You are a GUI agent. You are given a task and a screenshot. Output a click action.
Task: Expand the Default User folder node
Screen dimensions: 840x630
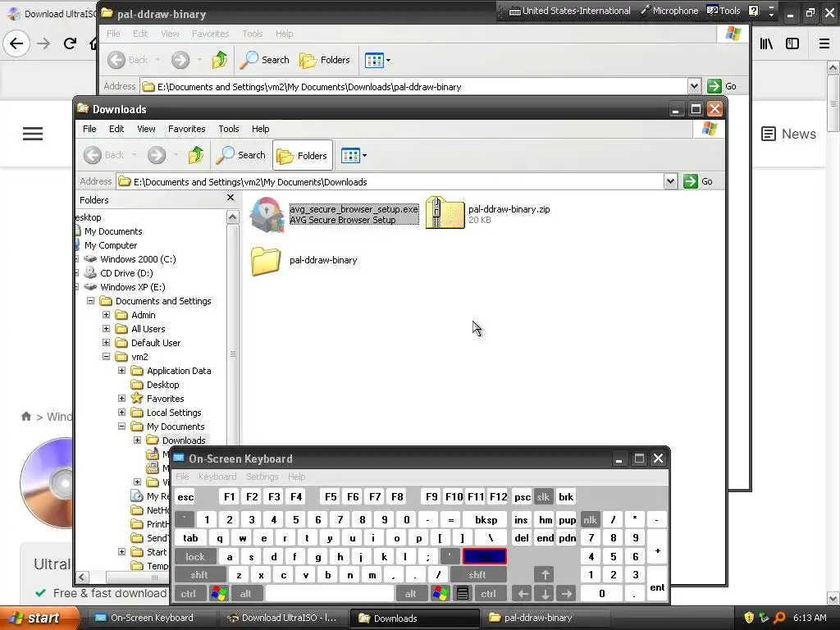106,343
